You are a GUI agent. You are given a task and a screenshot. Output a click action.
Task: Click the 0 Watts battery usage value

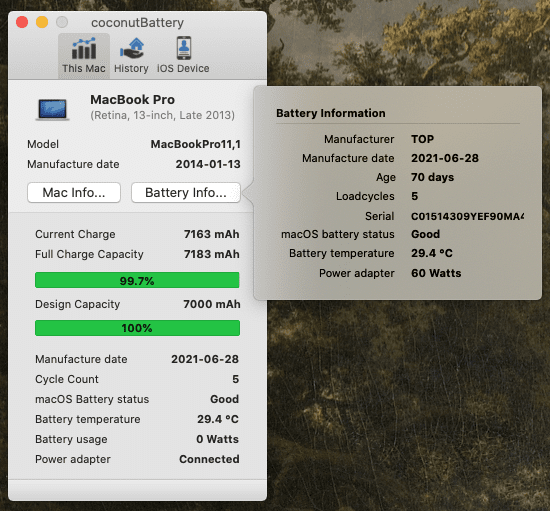(217, 439)
